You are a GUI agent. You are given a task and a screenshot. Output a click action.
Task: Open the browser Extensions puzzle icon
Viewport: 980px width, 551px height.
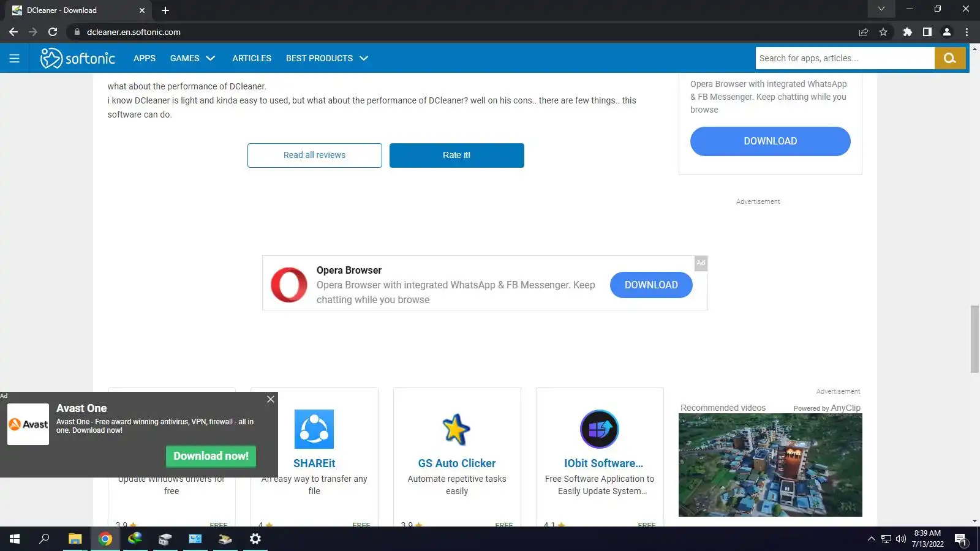pyautogui.click(x=908, y=32)
